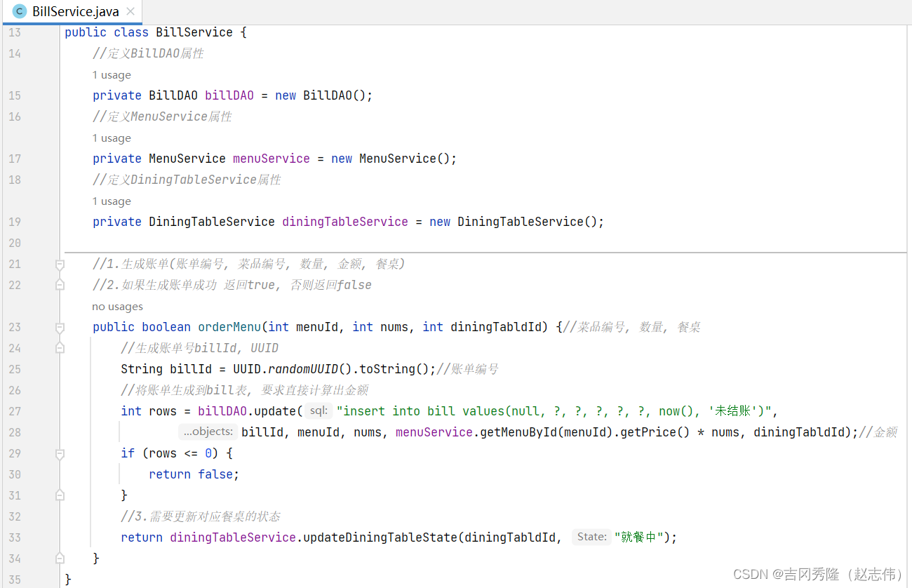Click 'return false;' statement

194,474
